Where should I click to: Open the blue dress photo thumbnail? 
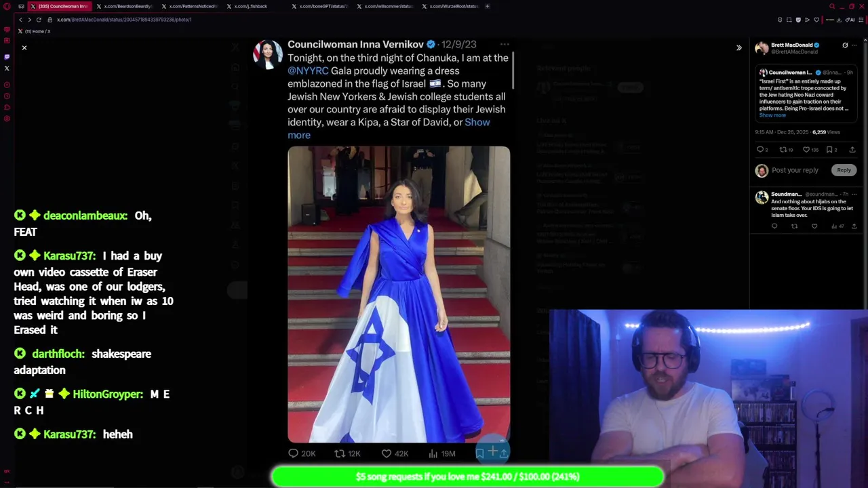click(399, 294)
